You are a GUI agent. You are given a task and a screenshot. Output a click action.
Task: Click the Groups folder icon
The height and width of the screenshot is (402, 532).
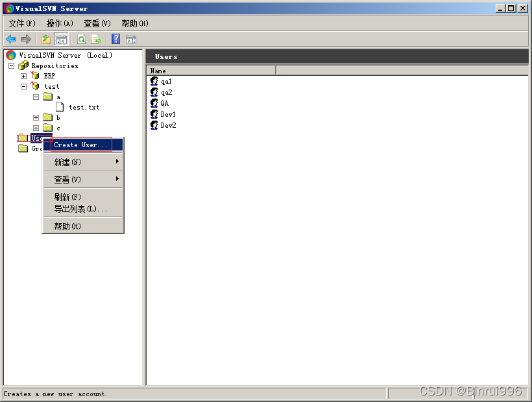23,148
